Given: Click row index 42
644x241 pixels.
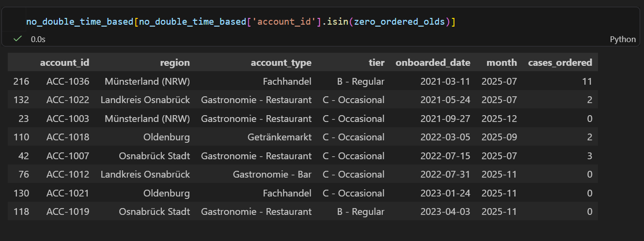Looking at the screenshot, I should pyautogui.click(x=24, y=156).
